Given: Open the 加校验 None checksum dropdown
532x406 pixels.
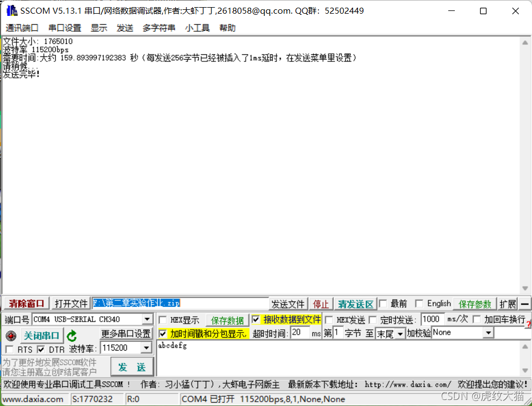Looking at the screenshot, I should pyautogui.click(x=488, y=332).
